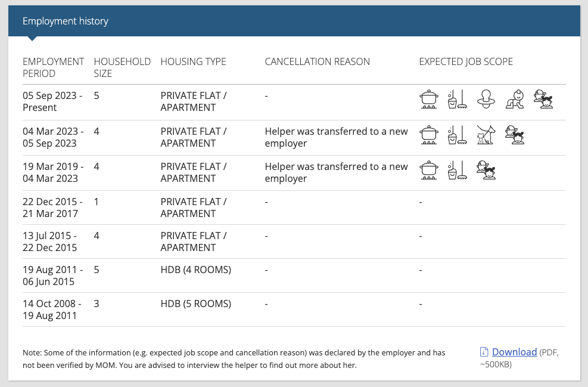Click the PDF file icon beside Download
This screenshot has height=387, width=588.
click(484, 352)
